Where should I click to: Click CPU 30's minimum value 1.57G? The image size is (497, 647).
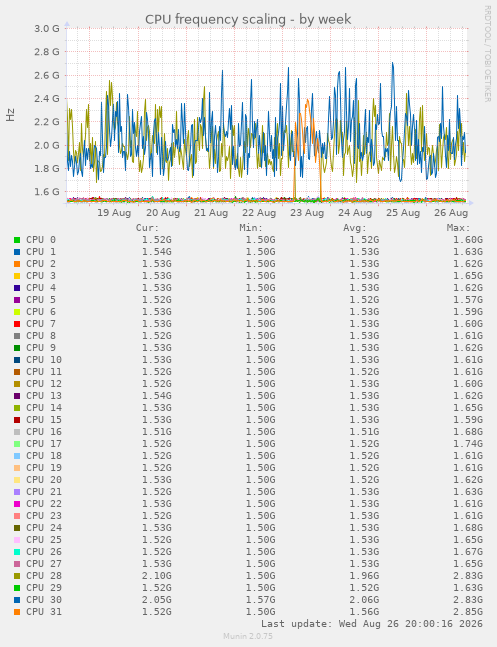click(x=260, y=600)
